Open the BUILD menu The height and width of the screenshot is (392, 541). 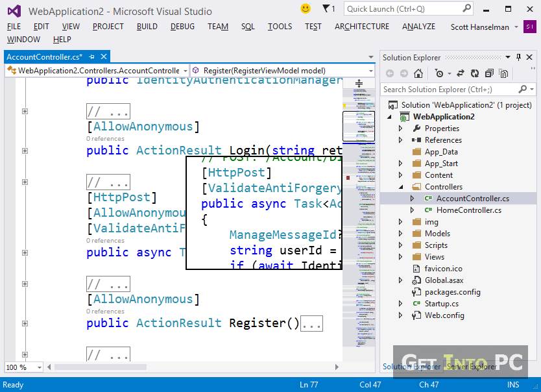[x=147, y=27]
